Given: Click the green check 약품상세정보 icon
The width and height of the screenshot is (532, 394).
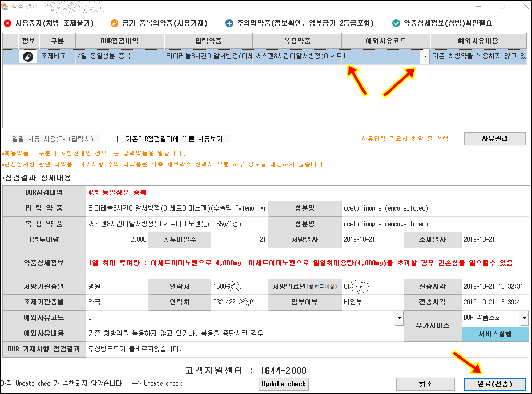Looking at the screenshot, I should tap(396, 23).
